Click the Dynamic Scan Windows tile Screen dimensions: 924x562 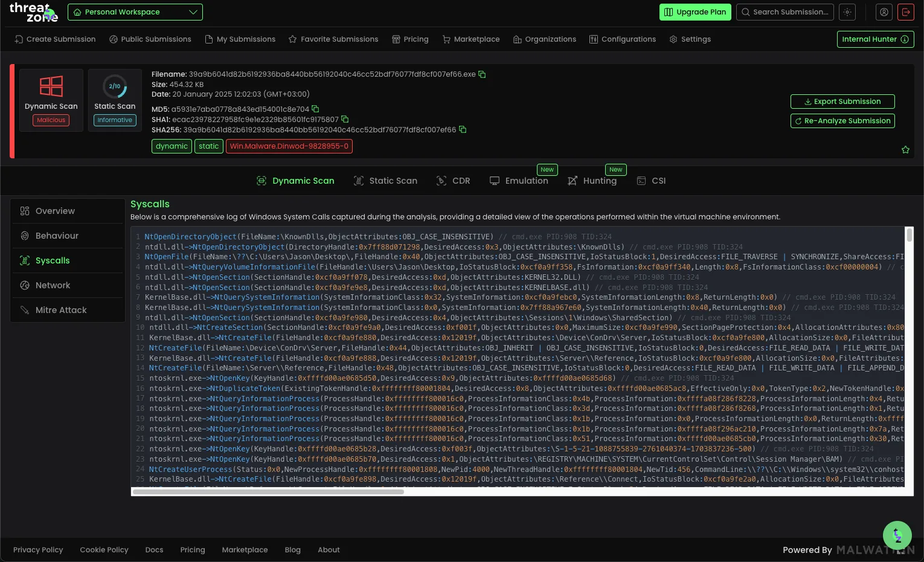click(51, 100)
